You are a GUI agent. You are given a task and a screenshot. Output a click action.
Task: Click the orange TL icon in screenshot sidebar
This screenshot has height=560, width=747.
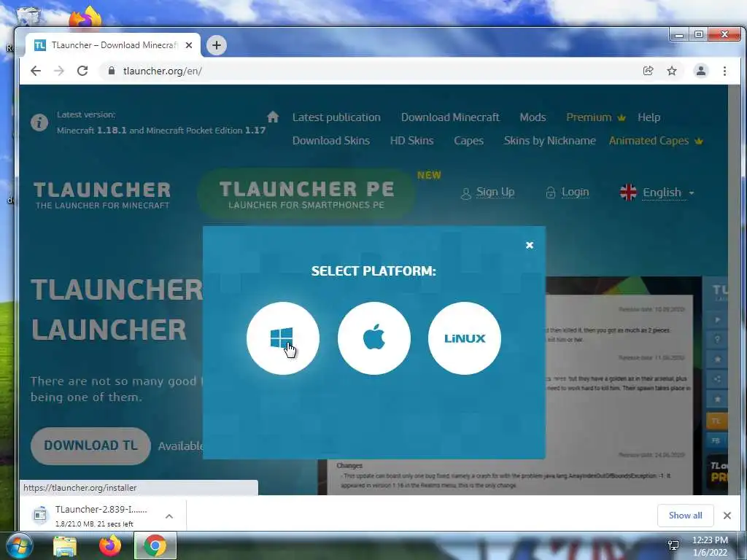[716, 421]
